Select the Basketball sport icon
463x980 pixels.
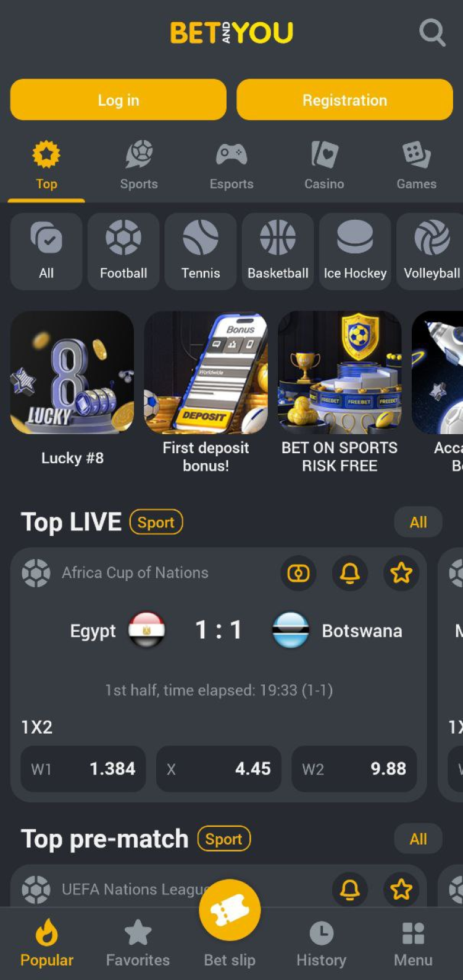278,238
